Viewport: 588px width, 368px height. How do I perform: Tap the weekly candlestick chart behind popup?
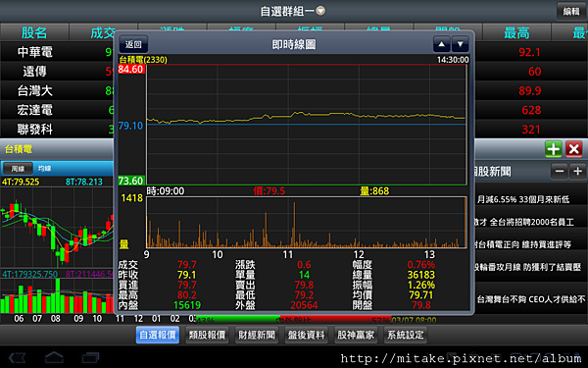57,228
